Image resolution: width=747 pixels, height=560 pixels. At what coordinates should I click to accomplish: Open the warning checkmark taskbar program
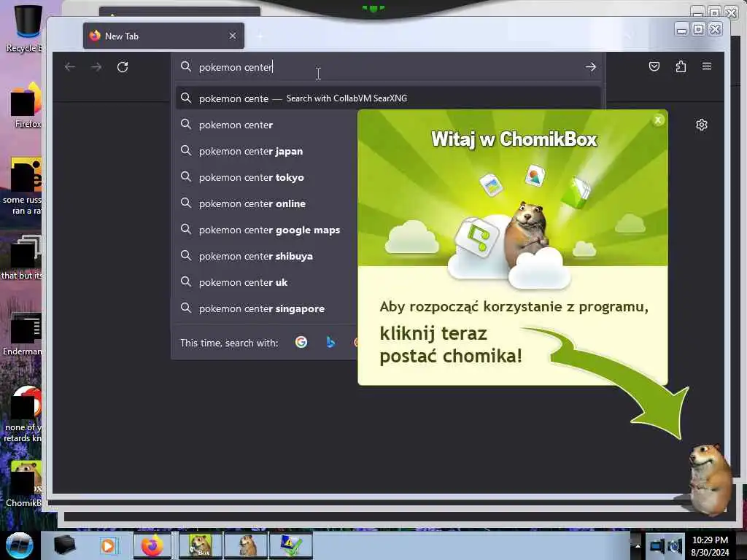(x=291, y=545)
